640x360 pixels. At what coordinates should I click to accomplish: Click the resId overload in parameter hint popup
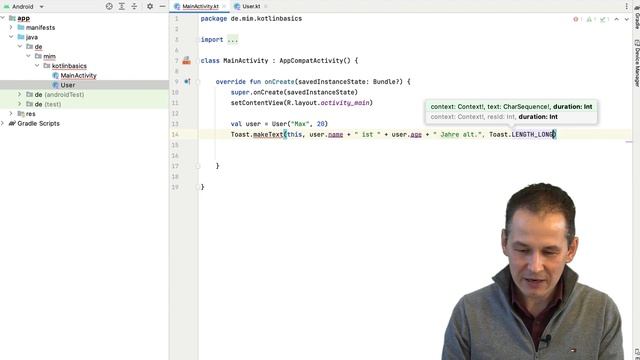(494, 117)
